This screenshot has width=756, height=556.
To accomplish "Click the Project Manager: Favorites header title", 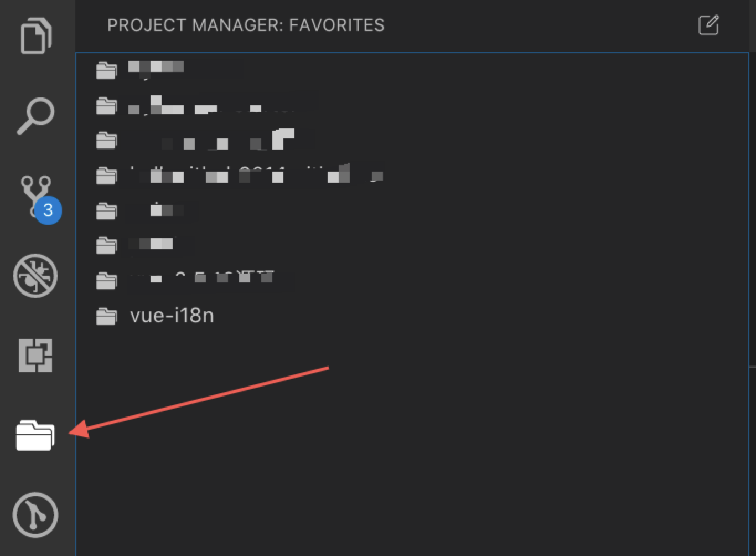I will 246,25.
